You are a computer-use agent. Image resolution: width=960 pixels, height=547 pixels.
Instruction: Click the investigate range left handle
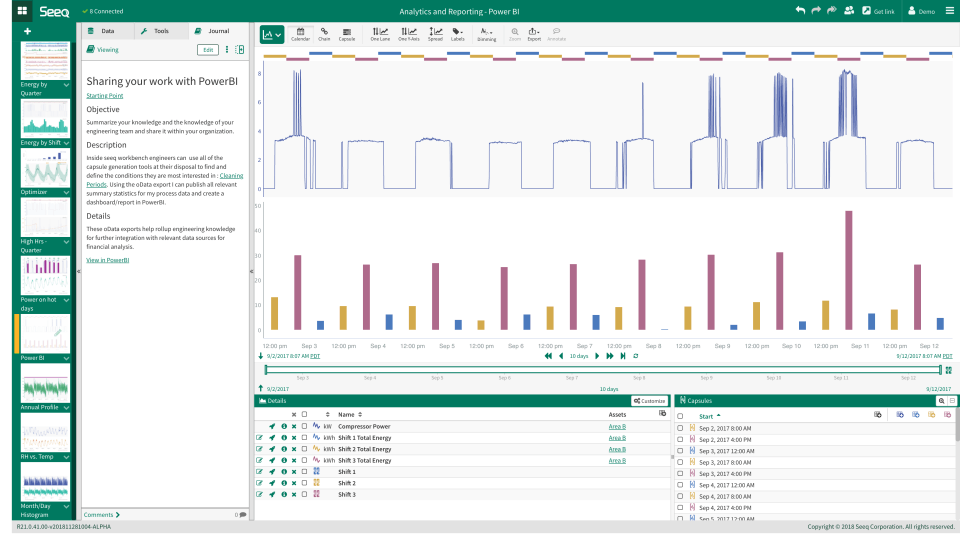click(x=266, y=369)
